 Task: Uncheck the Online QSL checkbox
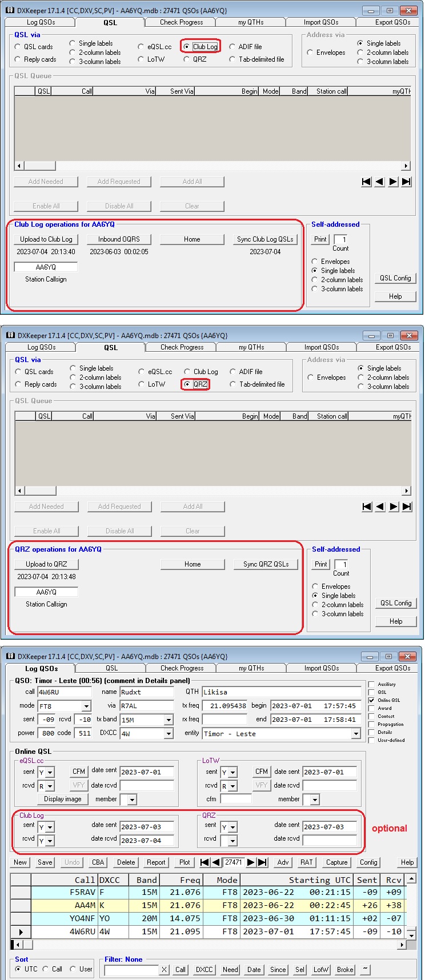point(372,700)
